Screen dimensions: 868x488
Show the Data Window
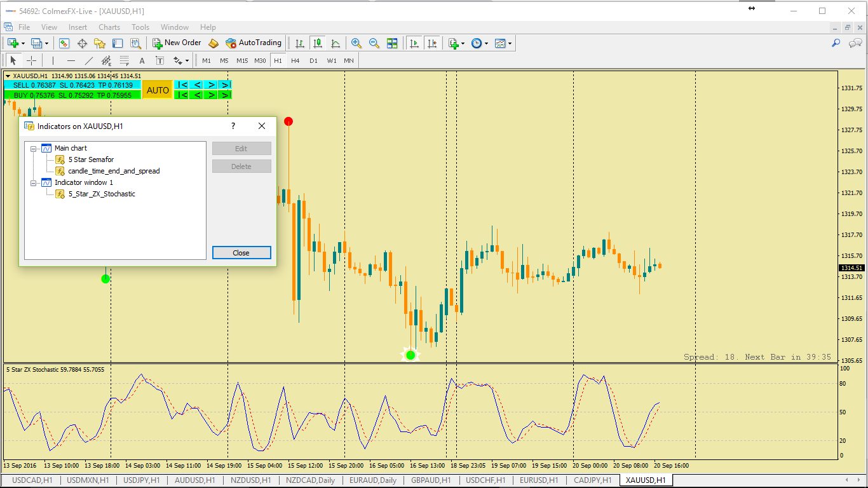pos(82,43)
